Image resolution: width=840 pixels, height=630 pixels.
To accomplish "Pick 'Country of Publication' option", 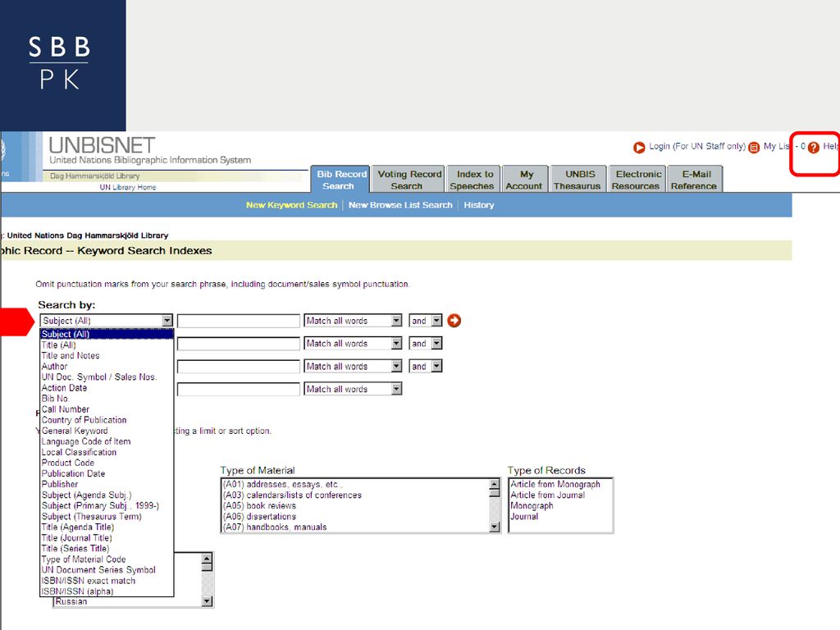I will tap(107, 420).
